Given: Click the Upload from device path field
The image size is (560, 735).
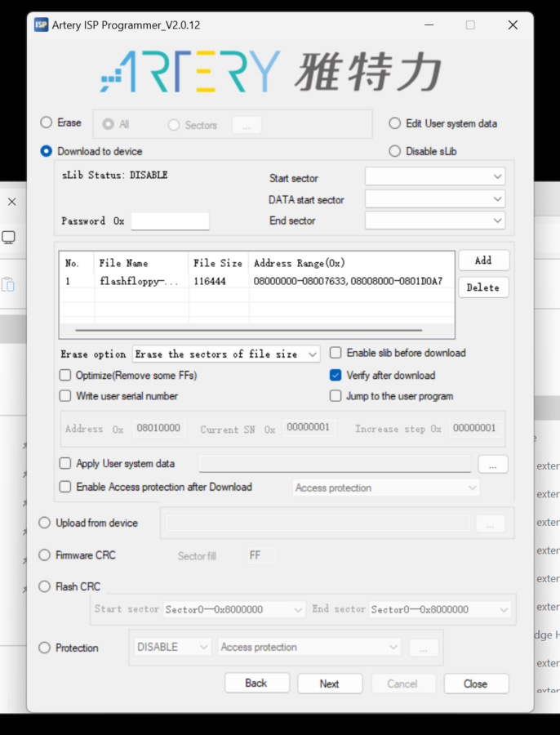Looking at the screenshot, I should pyautogui.click(x=318, y=523).
